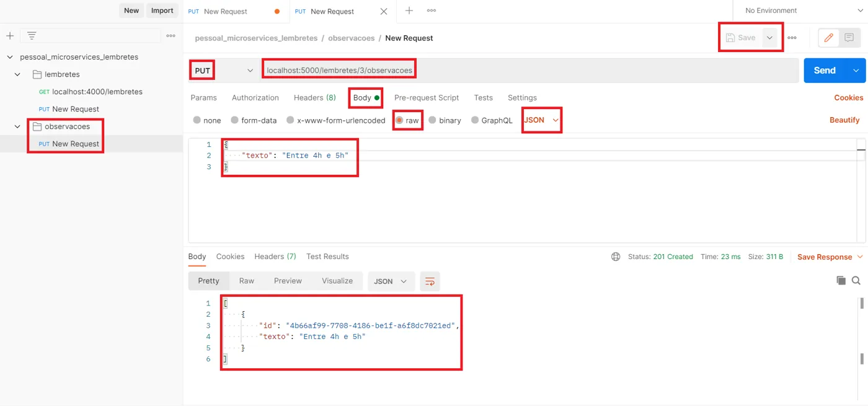The height and width of the screenshot is (406, 868).
Task: Click the Import button
Action: click(162, 11)
